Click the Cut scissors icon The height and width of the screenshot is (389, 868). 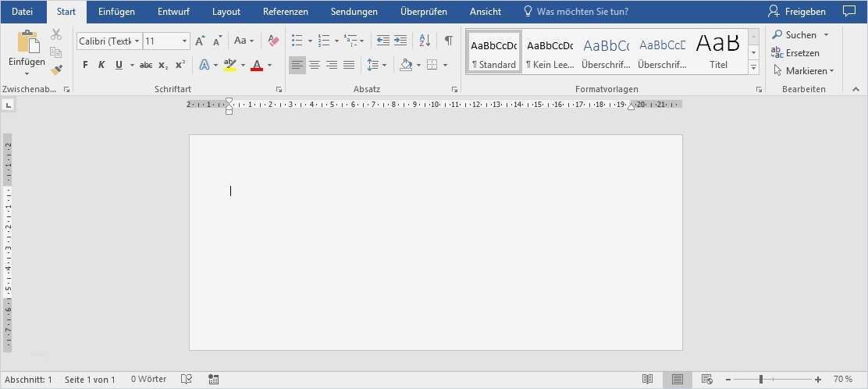point(56,34)
